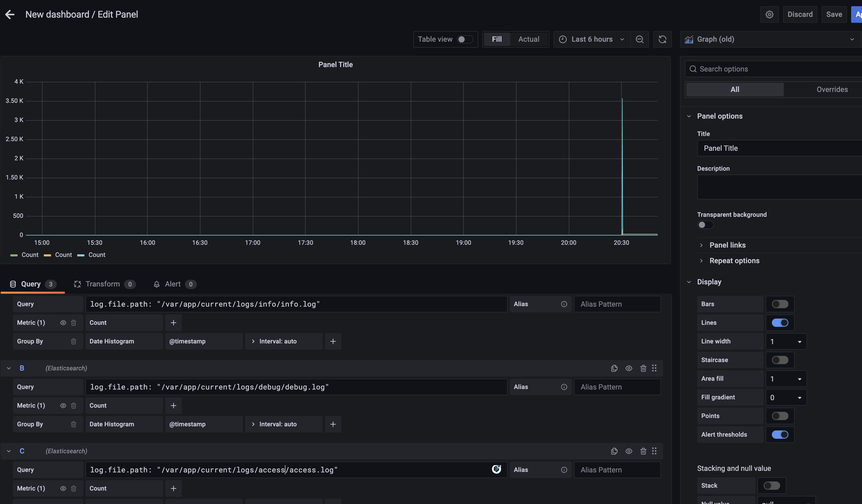The width and height of the screenshot is (862, 504).
Task: Click the back arrow to leave Edit Panel
Action: point(10,14)
